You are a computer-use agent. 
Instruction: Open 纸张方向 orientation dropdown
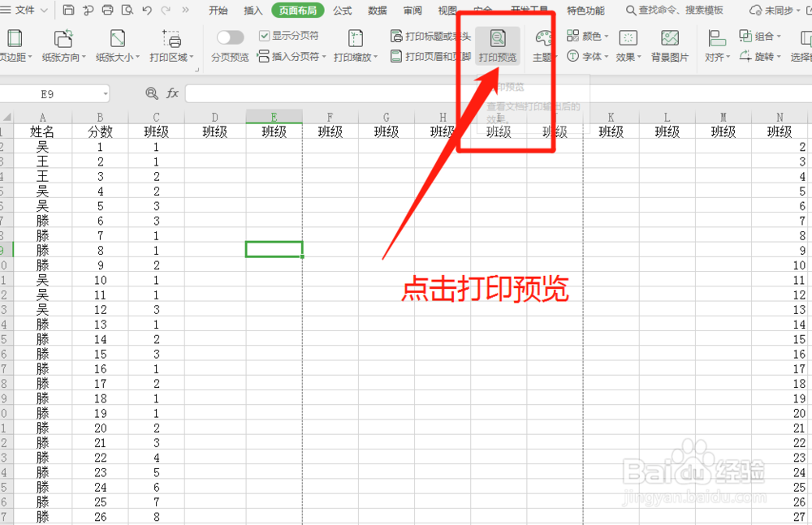click(63, 46)
